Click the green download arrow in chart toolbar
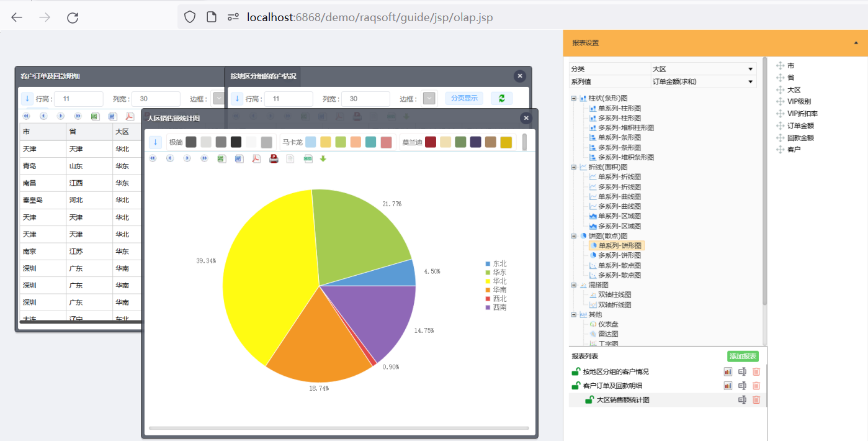 click(x=323, y=158)
